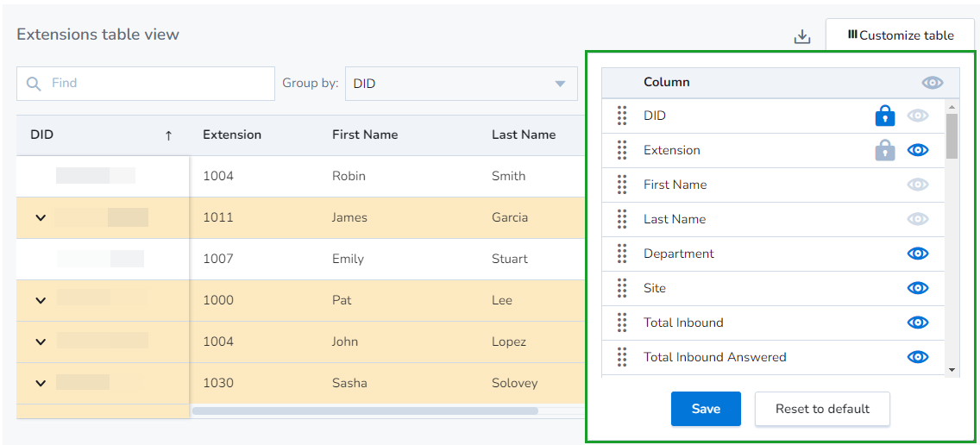
Task: Click the Find search field
Action: click(146, 84)
